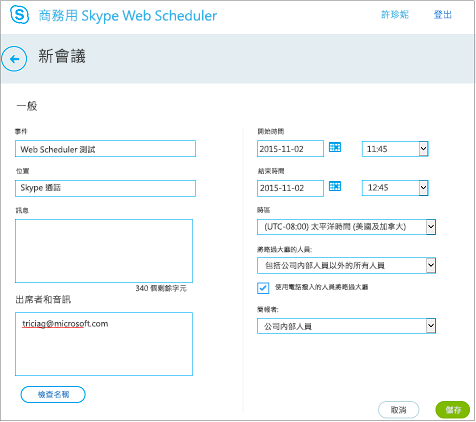Click the 檢查名稱 check names button
Image resolution: width=476 pixels, height=422 pixels.
tap(53, 394)
